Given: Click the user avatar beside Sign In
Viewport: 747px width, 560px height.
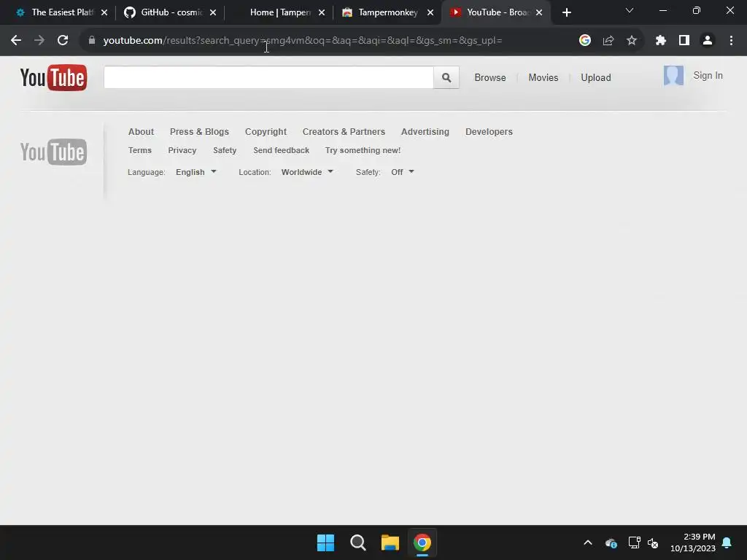Looking at the screenshot, I should click(673, 75).
